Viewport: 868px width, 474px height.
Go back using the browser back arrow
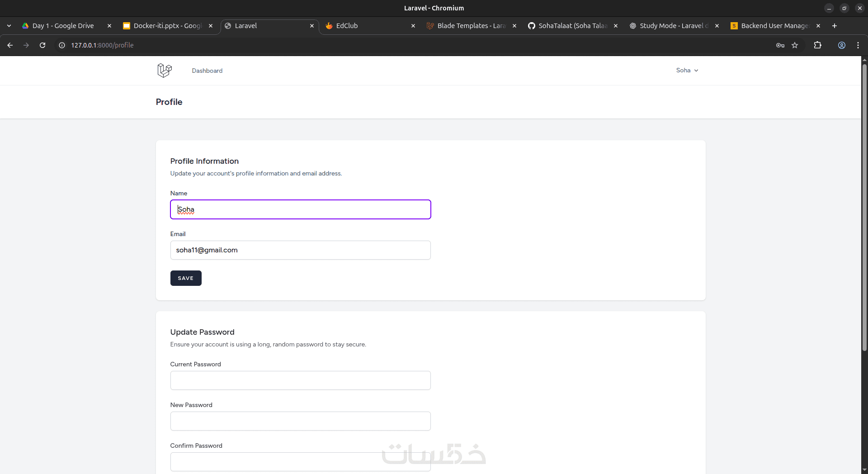point(10,45)
